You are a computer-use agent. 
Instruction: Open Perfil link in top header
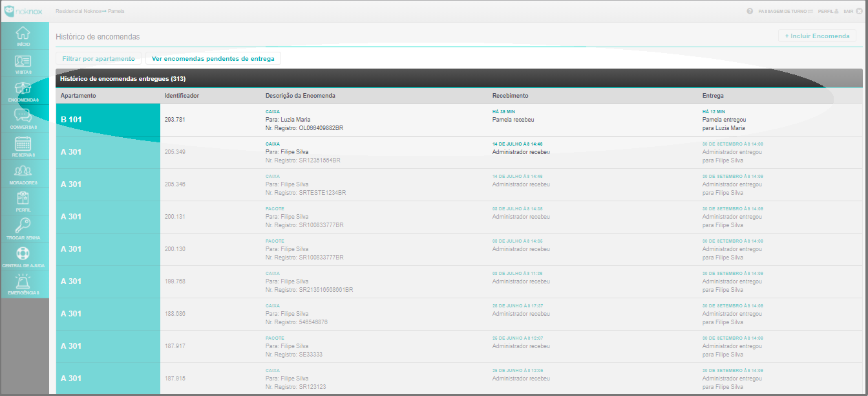828,11
